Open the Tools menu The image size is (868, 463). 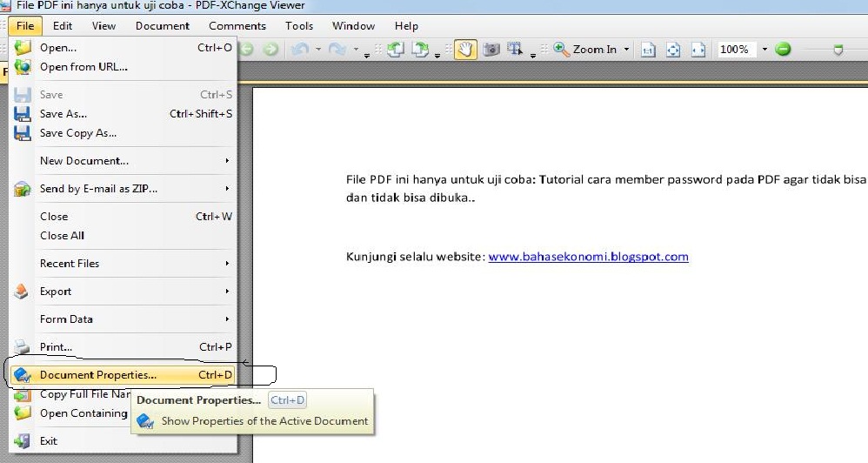point(299,26)
